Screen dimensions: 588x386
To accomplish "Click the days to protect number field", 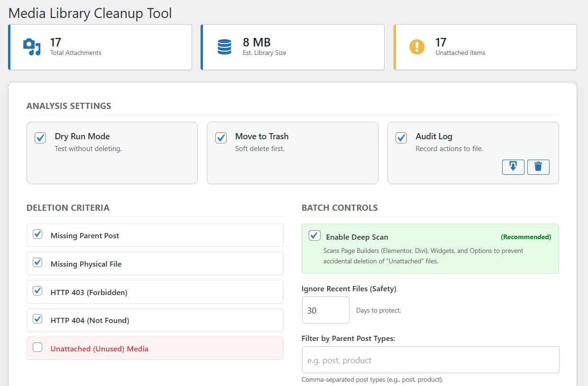I will point(325,309).
